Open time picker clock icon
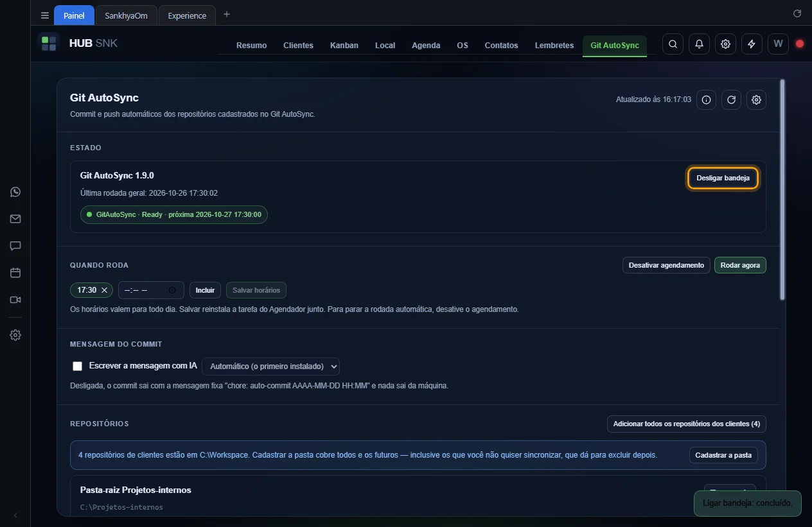This screenshot has height=527, width=812. point(172,290)
